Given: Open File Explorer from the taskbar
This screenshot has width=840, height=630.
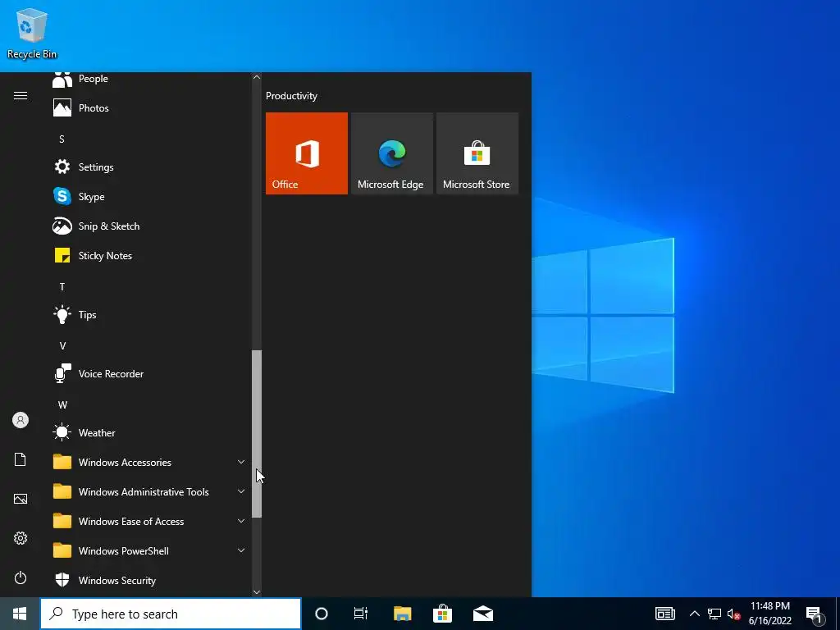Looking at the screenshot, I should coord(402,614).
